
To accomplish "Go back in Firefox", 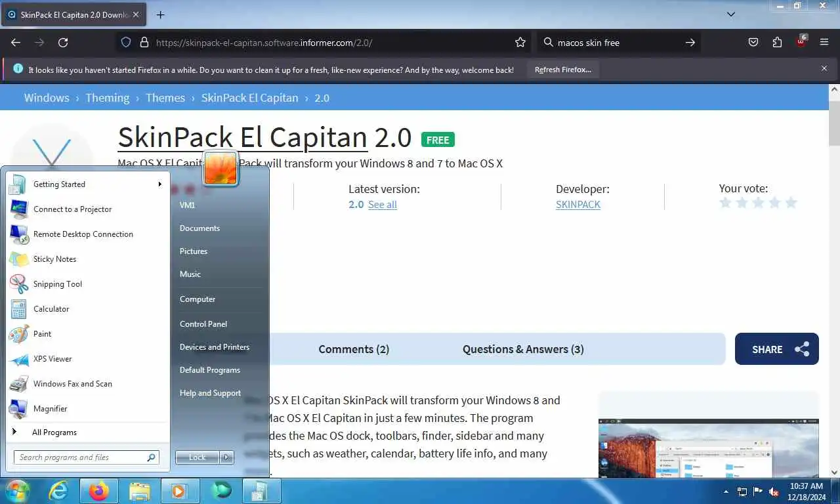I will 16,43.
